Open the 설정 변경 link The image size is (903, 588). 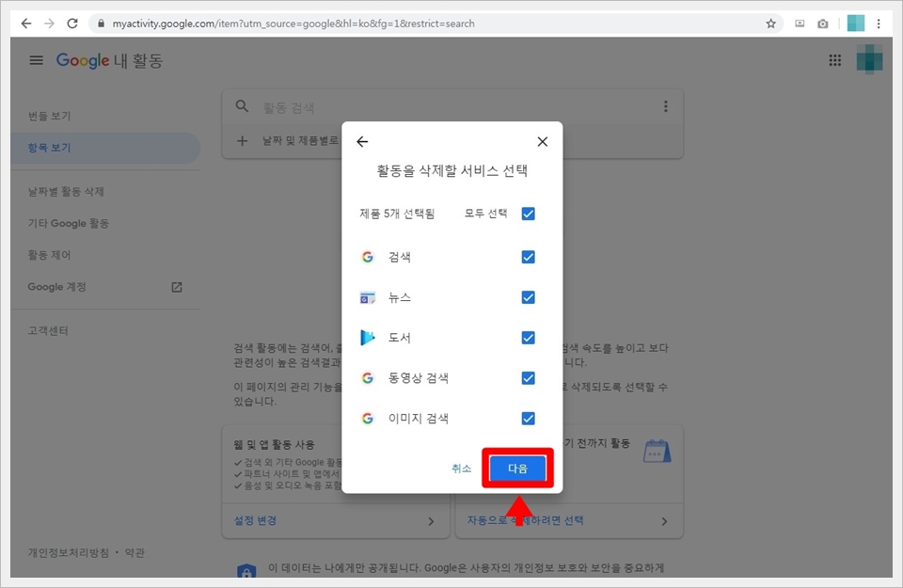(255, 520)
